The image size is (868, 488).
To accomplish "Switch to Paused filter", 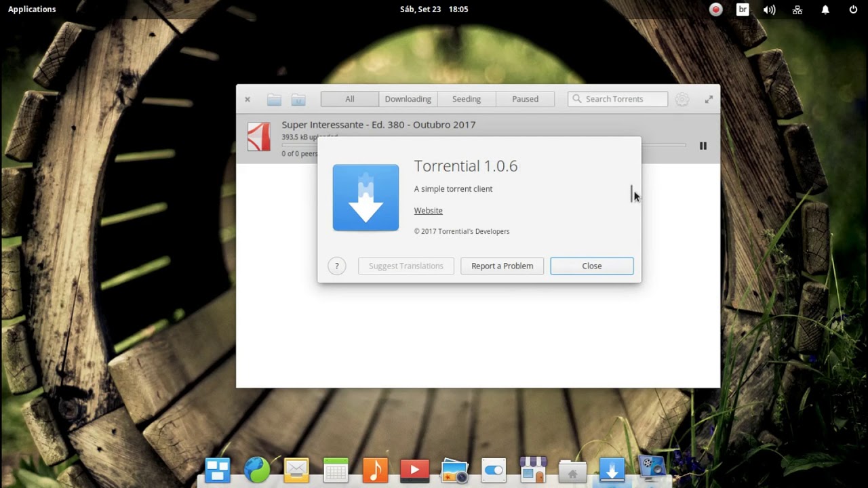I will [x=525, y=99].
